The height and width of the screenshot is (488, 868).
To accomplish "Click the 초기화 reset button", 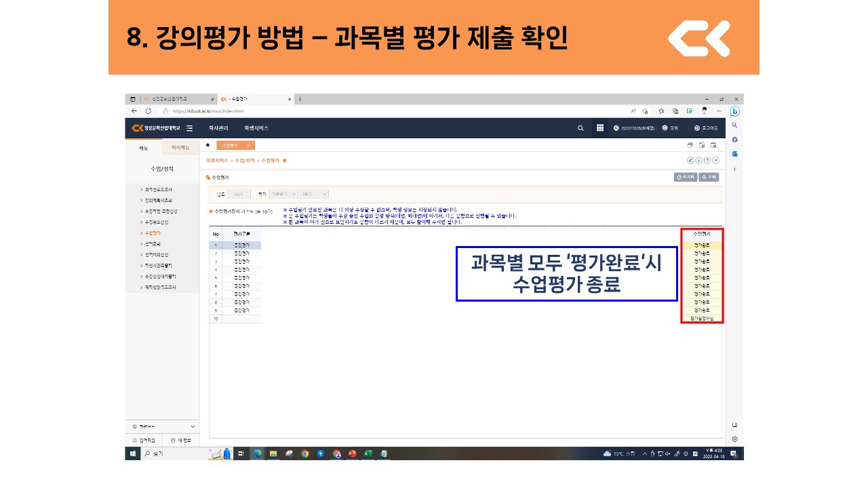I will (x=685, y=177).
